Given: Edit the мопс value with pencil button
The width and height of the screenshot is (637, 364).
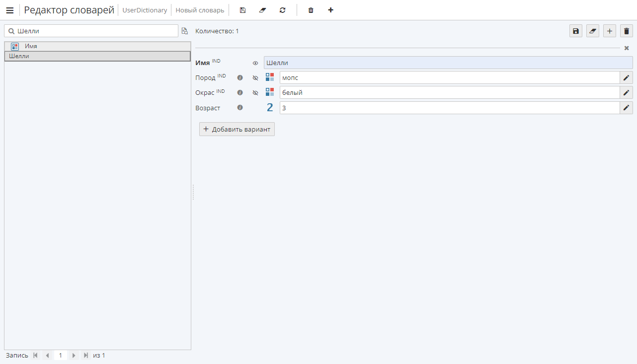Looking at the screenshot, I should point(627,77).
